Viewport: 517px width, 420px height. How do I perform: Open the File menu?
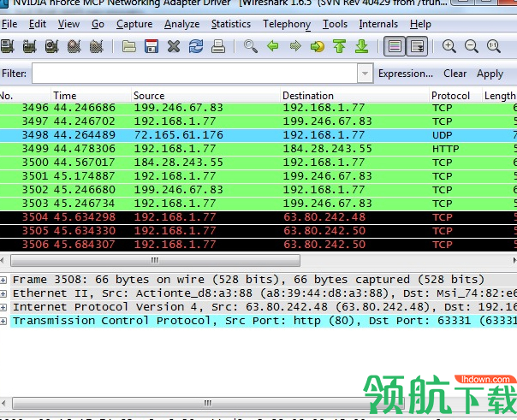pyautogui.click(x=9, y=24)
